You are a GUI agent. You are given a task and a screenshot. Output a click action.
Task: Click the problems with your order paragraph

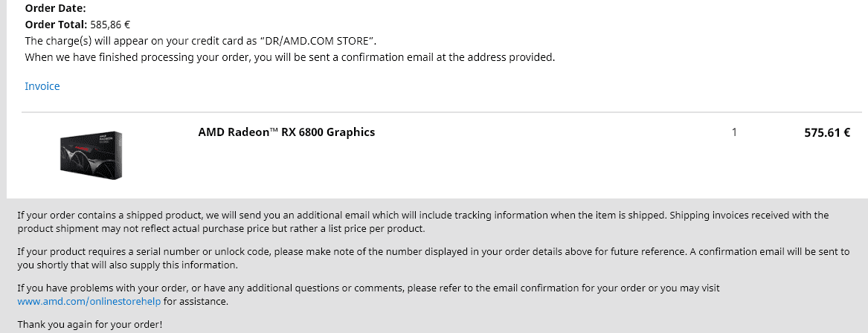pyautogui.click(x=369, y=295)
